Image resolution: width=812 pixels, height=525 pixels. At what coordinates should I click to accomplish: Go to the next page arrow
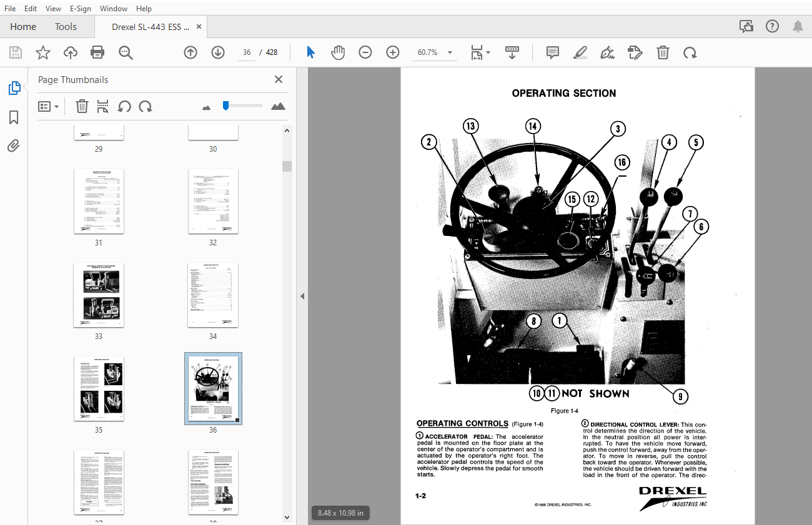[x=218, y=52]
